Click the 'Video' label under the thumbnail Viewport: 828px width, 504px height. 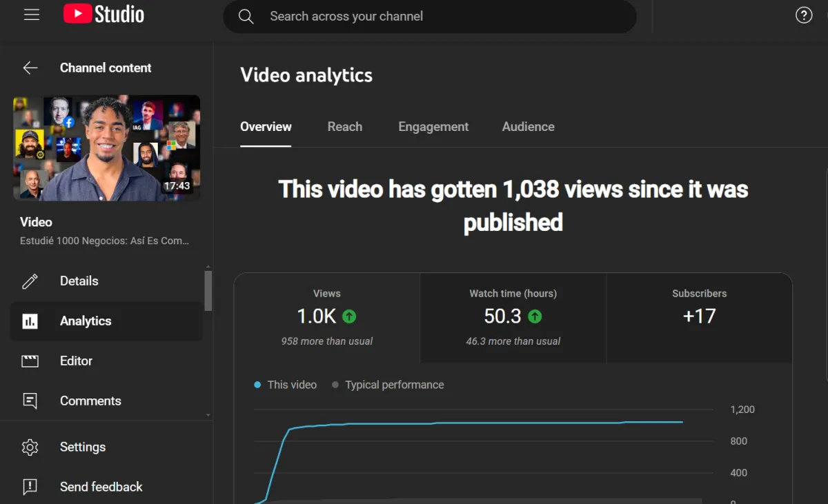point(36,222)
